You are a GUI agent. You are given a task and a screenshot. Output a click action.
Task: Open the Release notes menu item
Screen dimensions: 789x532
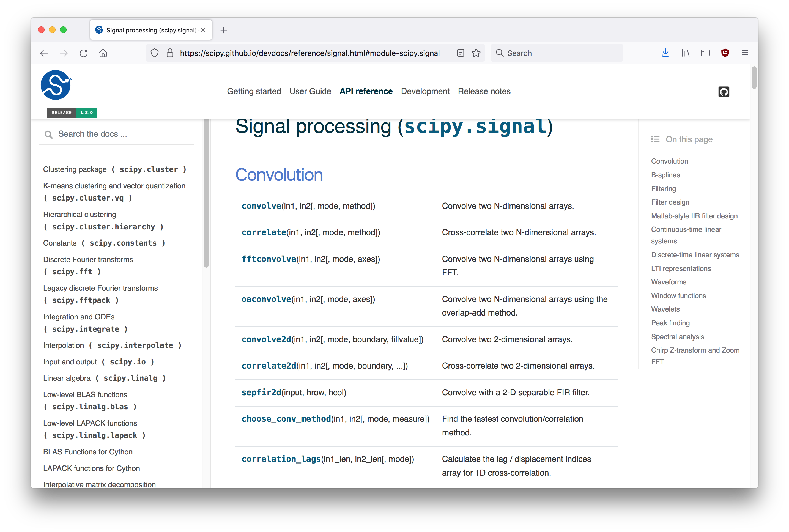484,91
